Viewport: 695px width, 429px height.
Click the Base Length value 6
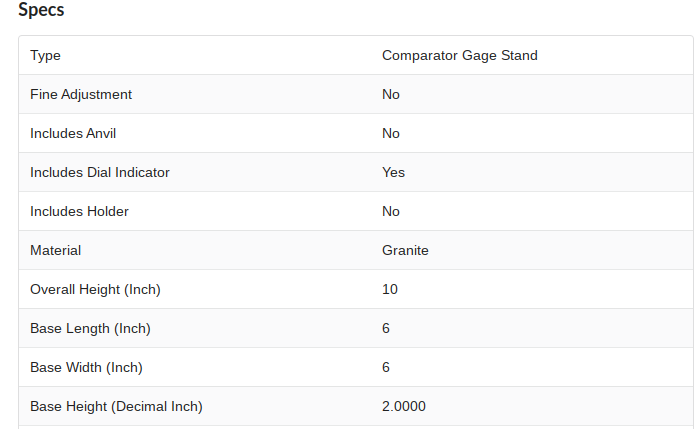386,329
